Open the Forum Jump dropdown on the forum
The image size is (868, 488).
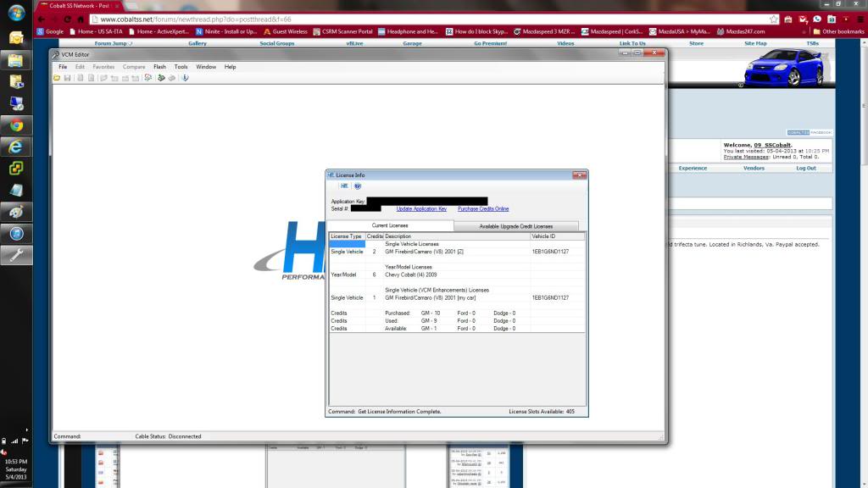click(113, 43)
